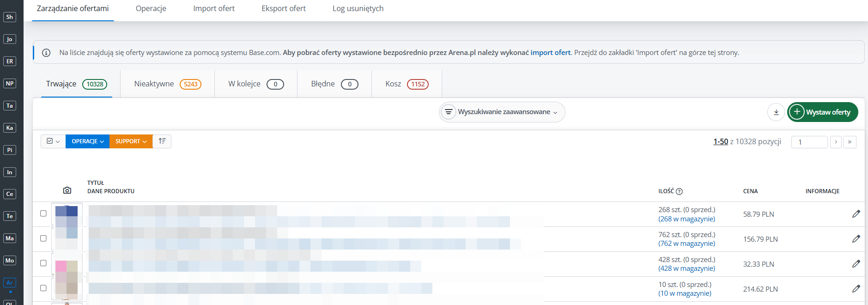Follow the import ofert link in notice
The width and height of the screenshot is (868, 305).
coord(550,53)
